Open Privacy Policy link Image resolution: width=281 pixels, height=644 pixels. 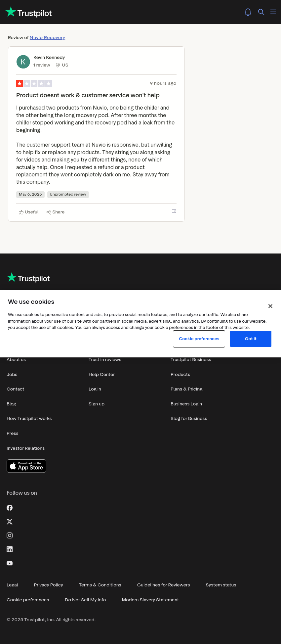(49, 585)
